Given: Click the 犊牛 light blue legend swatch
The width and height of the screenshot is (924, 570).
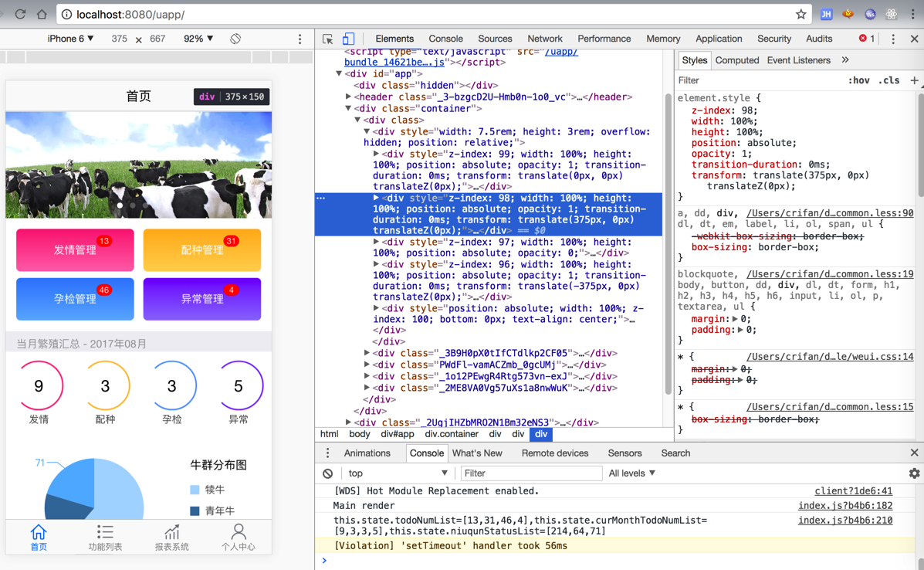Looking at the screenshot, I should [195, 490].
